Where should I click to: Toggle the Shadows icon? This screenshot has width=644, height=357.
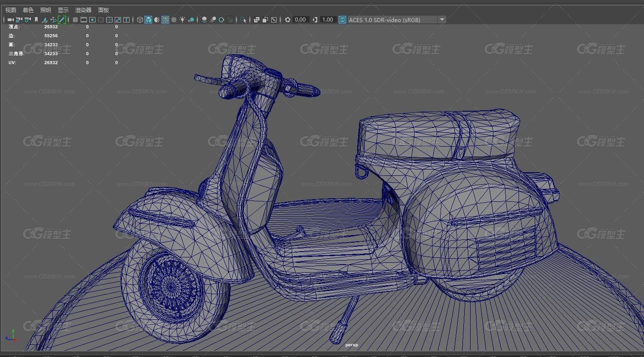coord(191,20)
